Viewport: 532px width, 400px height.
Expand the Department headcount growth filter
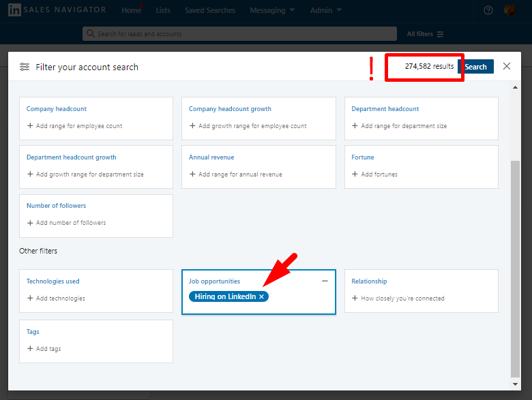click(x=71, y=157)
